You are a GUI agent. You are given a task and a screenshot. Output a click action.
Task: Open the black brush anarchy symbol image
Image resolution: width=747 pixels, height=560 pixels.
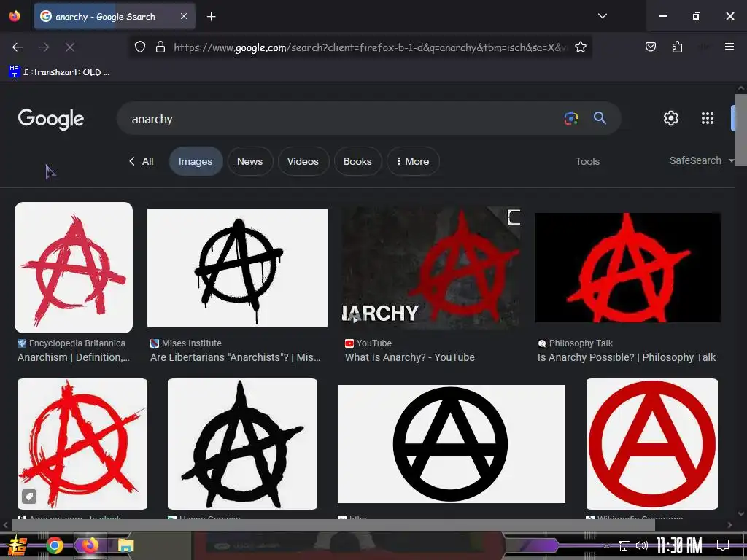[242, 444]
